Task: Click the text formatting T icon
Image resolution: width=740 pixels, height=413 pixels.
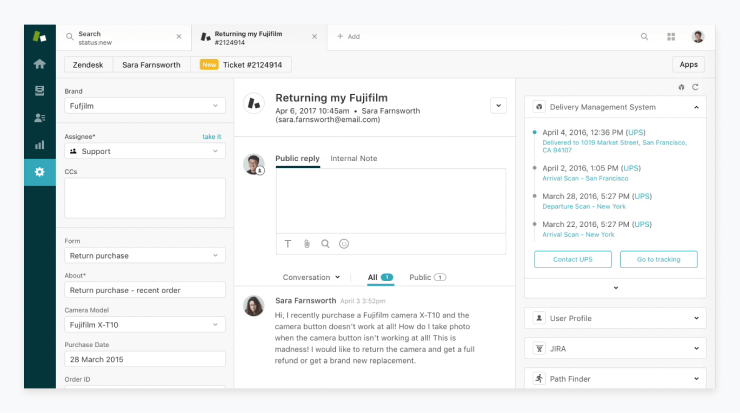Action: pos(288,243)
